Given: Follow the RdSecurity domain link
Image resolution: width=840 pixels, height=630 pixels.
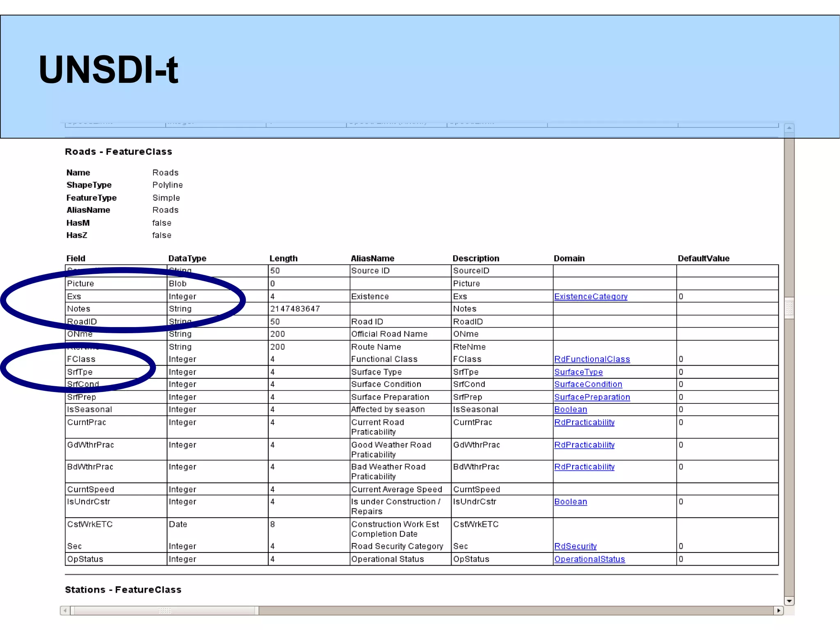Looking at the screenshot, I should (x=575, y=546).
